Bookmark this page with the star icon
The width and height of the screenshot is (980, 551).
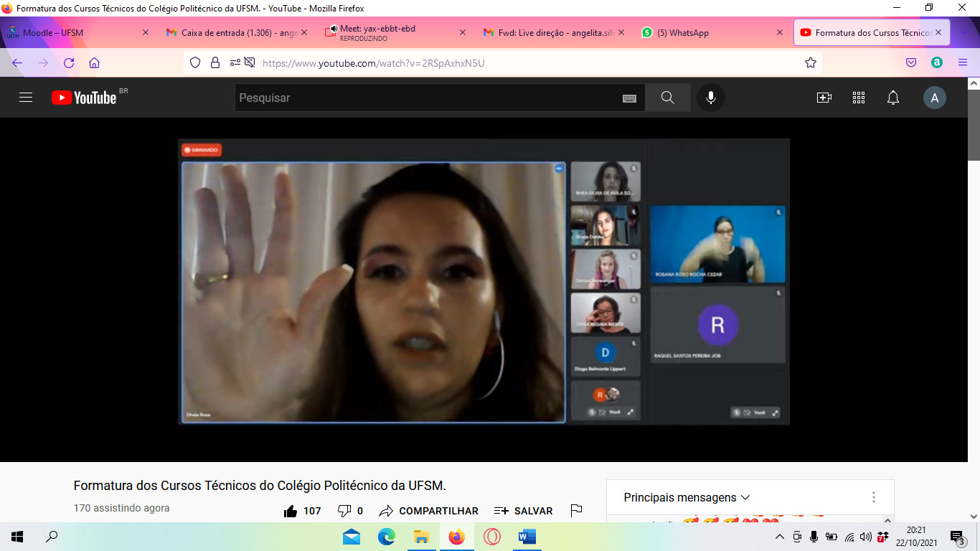click(x=810, y=63)
